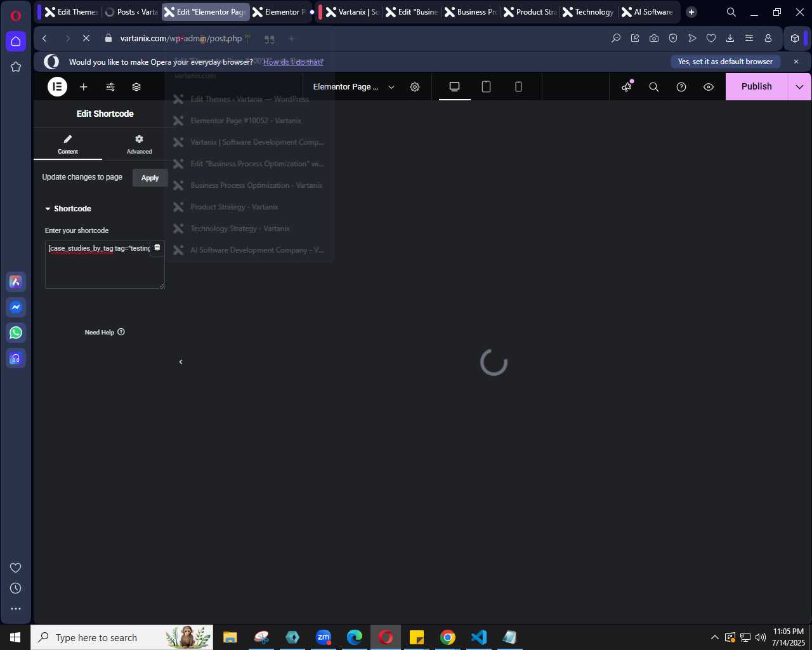Screen dimensions: 812x650
Task: Dismiss the default browser banner
Action: (x=796, y=62)
